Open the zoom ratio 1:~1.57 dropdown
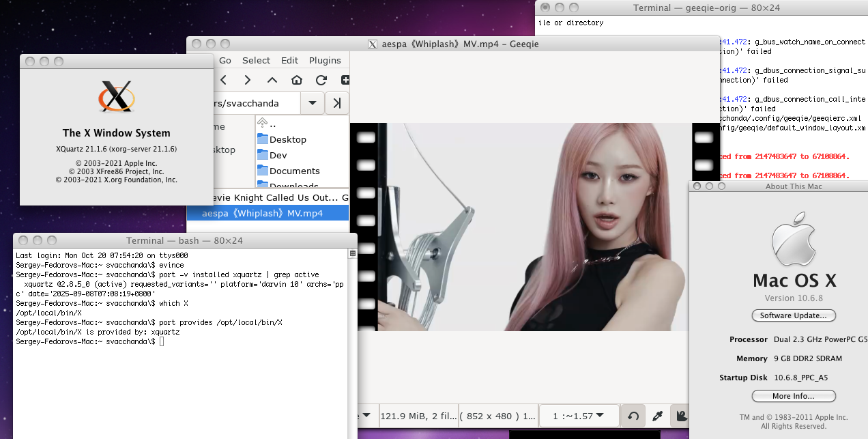 tap(579, 415)
